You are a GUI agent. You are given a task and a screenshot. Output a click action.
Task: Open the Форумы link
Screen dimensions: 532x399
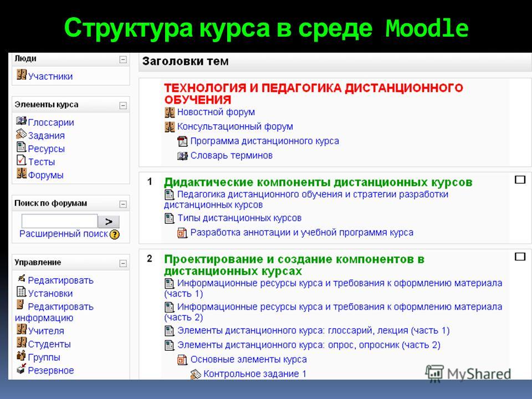[45, 176]
